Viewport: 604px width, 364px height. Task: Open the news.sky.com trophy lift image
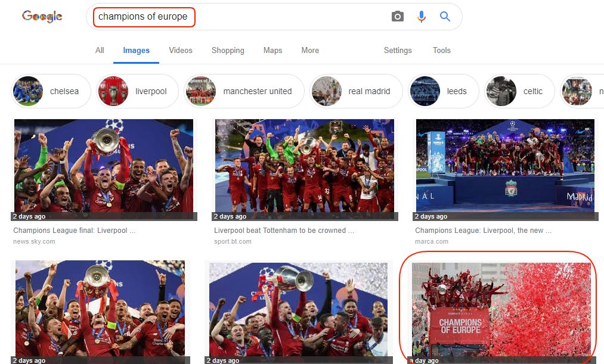pos(104,170)
